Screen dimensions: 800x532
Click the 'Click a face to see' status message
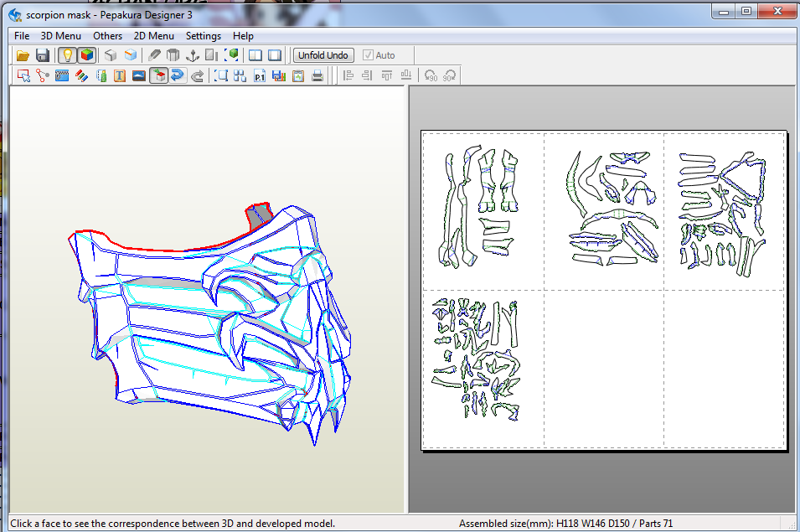tap(173, 524)
